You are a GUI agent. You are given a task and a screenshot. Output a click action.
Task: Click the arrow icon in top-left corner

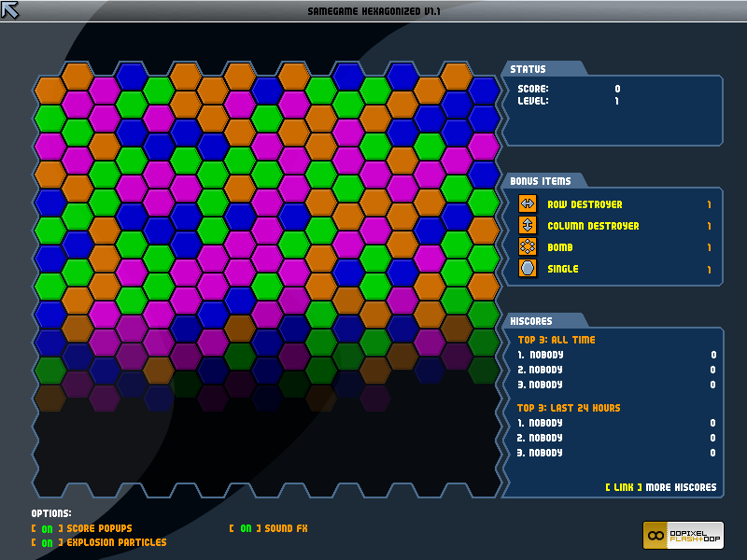click(9, 10)
